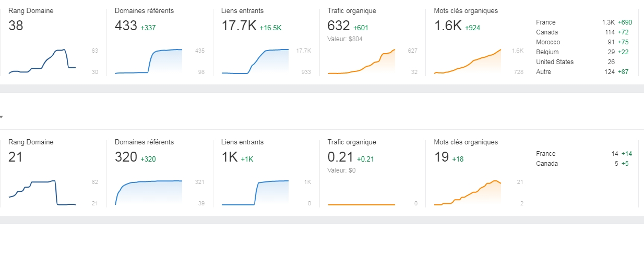Open the Domaines référents 320 metric
This screenshot has width=644, height=258.
pyautogui.click(x=126, y=157)
